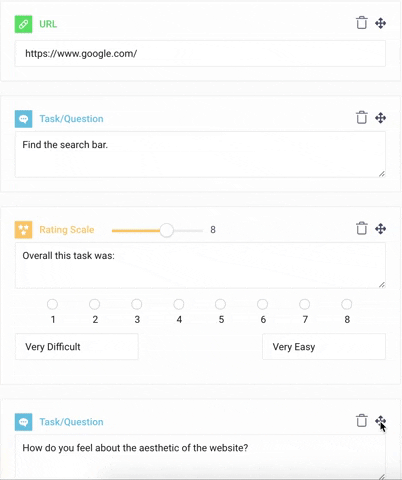Select rating option 1
Screen dimensions: 402x480
coord(52,304)
